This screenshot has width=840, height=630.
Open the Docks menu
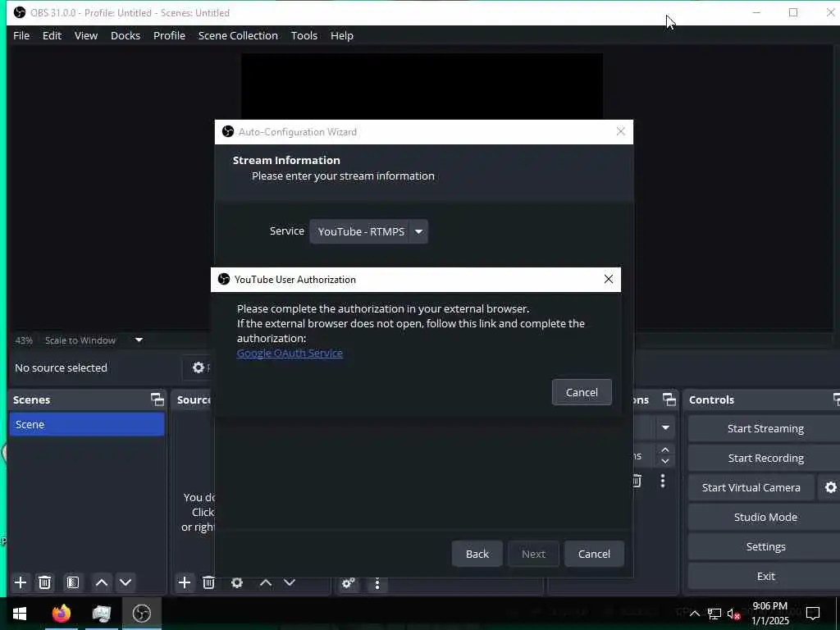point(126,35)
